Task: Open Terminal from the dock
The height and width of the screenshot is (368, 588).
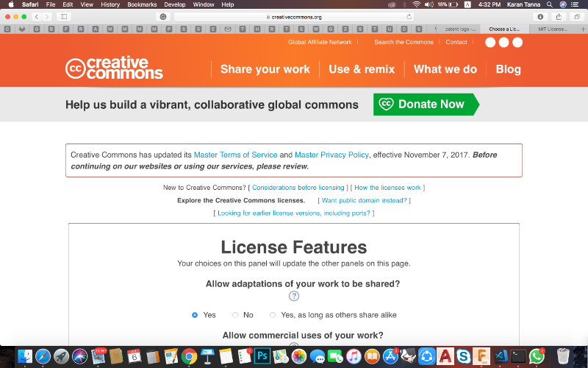Action: (x=518, y=356)
